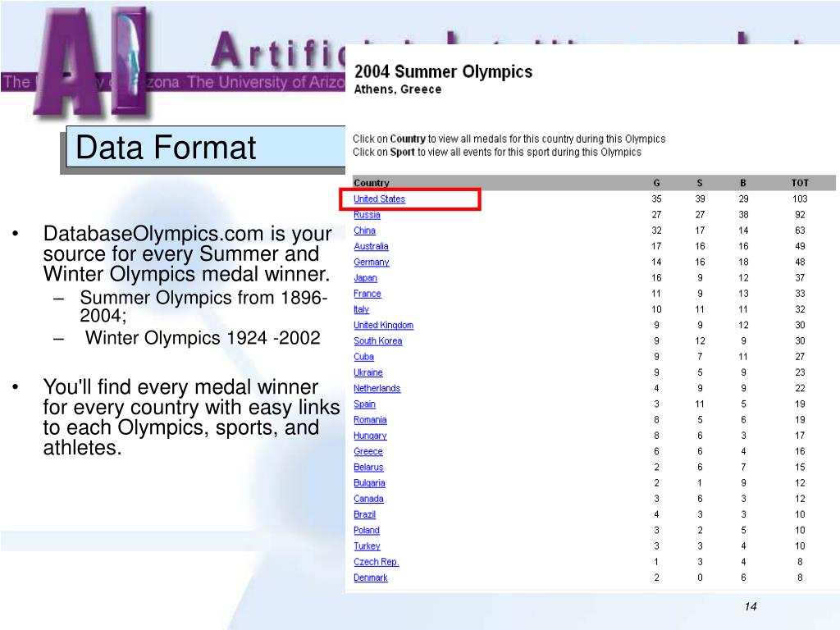The width and height of the screenshot is (840, 630).
Task: Select the Netherlands link
Action: pyautogui.click(x=377, y=388)
